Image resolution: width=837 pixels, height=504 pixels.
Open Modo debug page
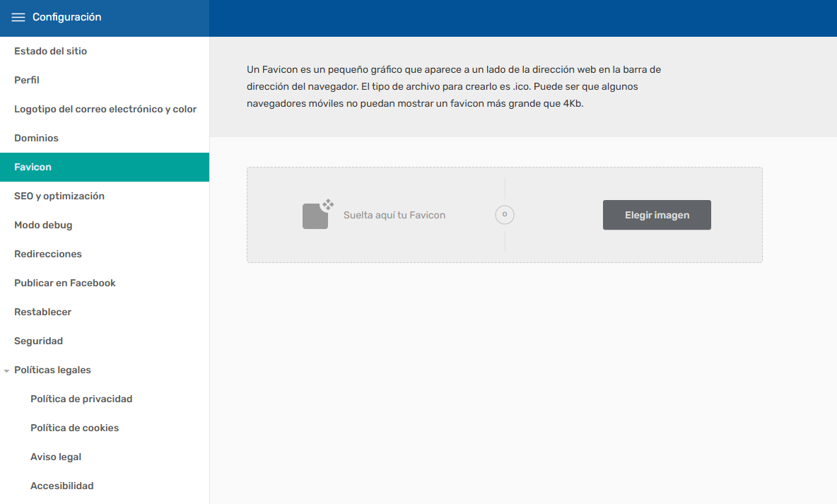(105, 225)
